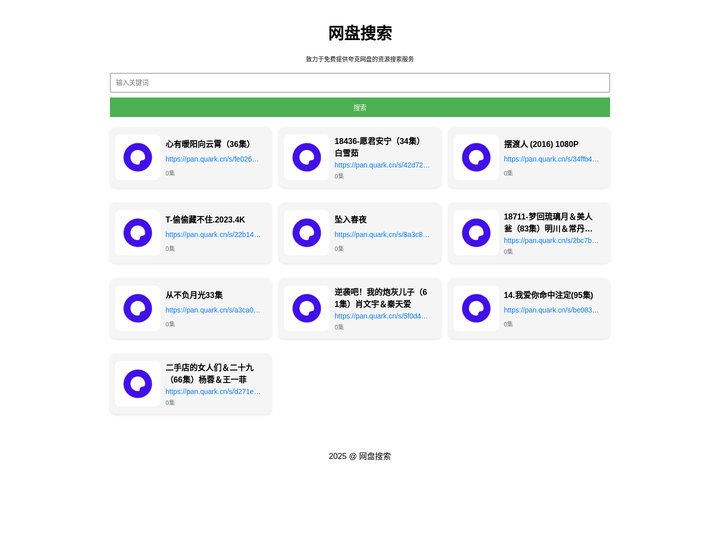Click title 18436-愿君安宁（34集）白雪茹
Screen dimensions: 720x540
pyautogui.click(x=379, y=147)
